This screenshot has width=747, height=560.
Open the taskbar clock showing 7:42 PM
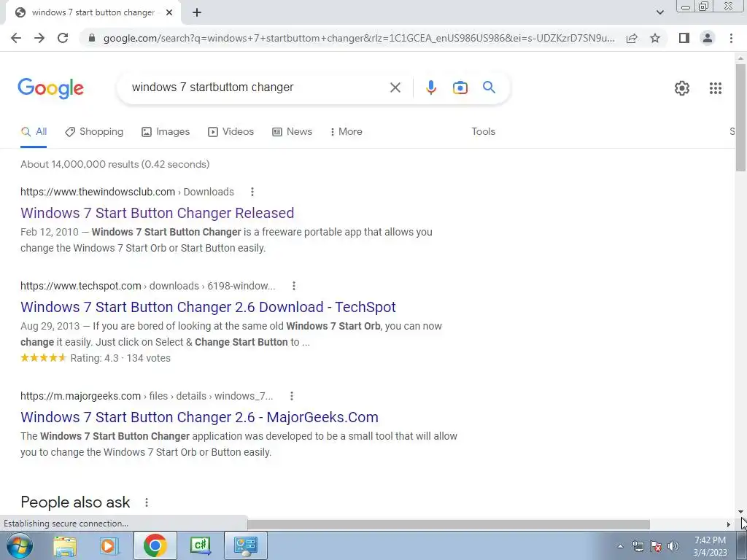[x=711, y=546]
